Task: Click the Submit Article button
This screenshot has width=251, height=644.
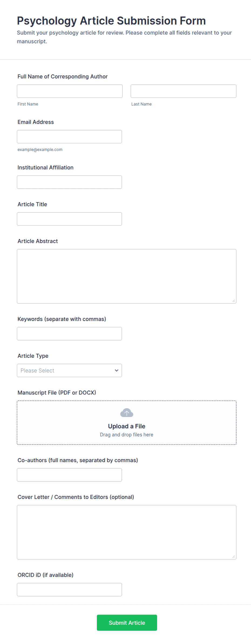Action: [x=127, y=623]
